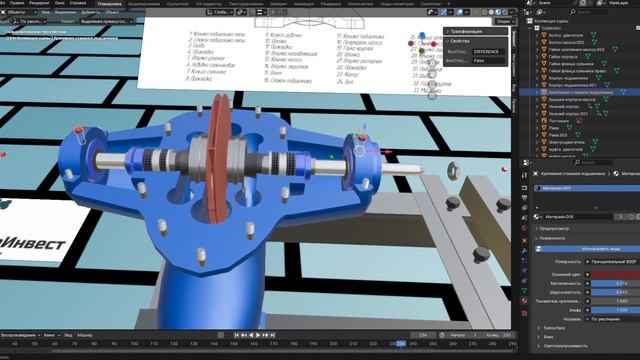Click the current frame field showing 234
The height and width of the screenshot is (360, 640).
click(423, 335)
